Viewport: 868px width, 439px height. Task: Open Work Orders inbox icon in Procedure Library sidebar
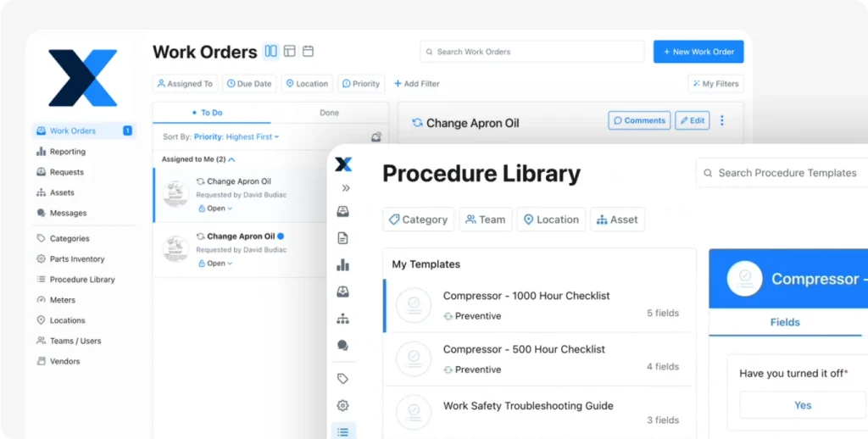point(343,212)
